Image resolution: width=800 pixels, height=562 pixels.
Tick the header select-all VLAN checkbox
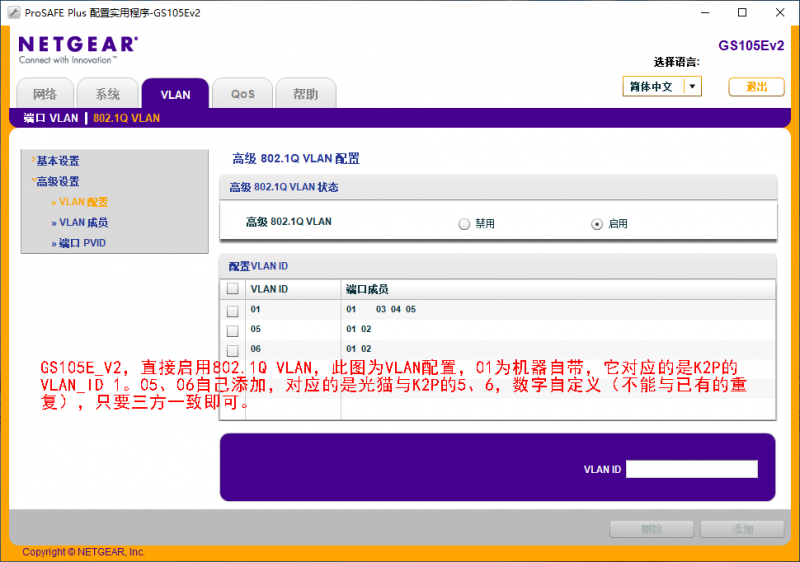tap(233, 289)
